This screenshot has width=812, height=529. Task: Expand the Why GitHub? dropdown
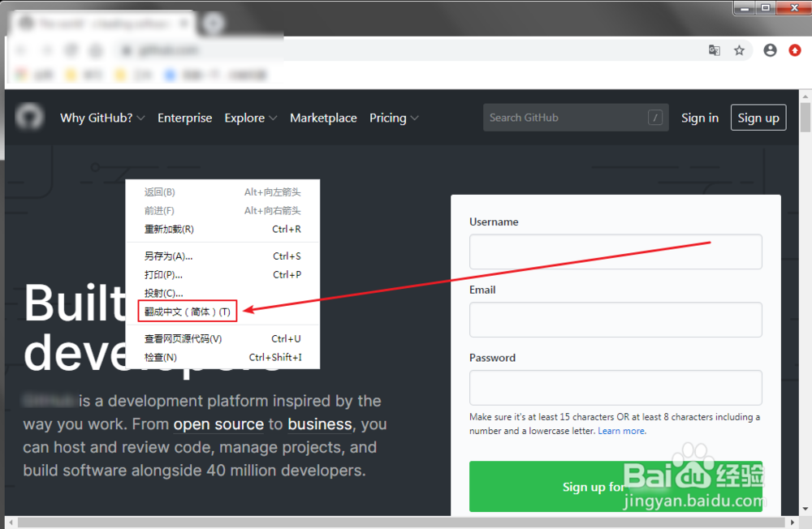pyautogui.click(x=102, y=118)
